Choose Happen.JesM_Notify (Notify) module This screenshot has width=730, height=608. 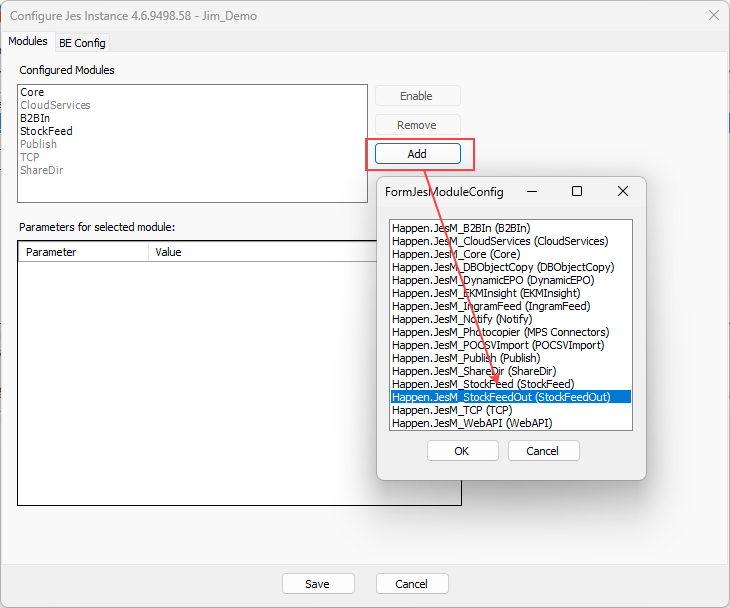point(511,319)
